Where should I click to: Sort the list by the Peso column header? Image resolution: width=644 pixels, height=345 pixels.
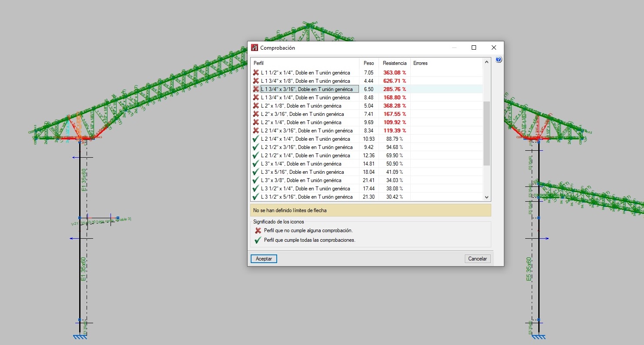(x=369, y=63)
